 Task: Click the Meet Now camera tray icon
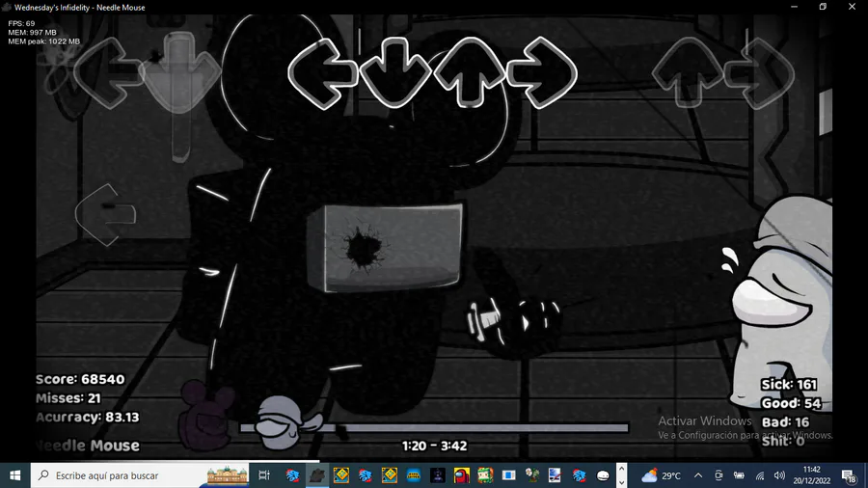coord(719,475)
